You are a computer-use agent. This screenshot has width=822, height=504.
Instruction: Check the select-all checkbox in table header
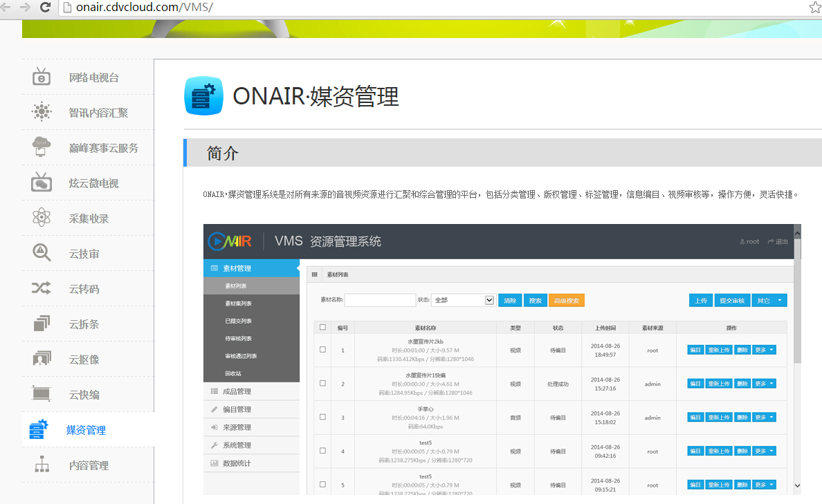[x=323, y=328]
